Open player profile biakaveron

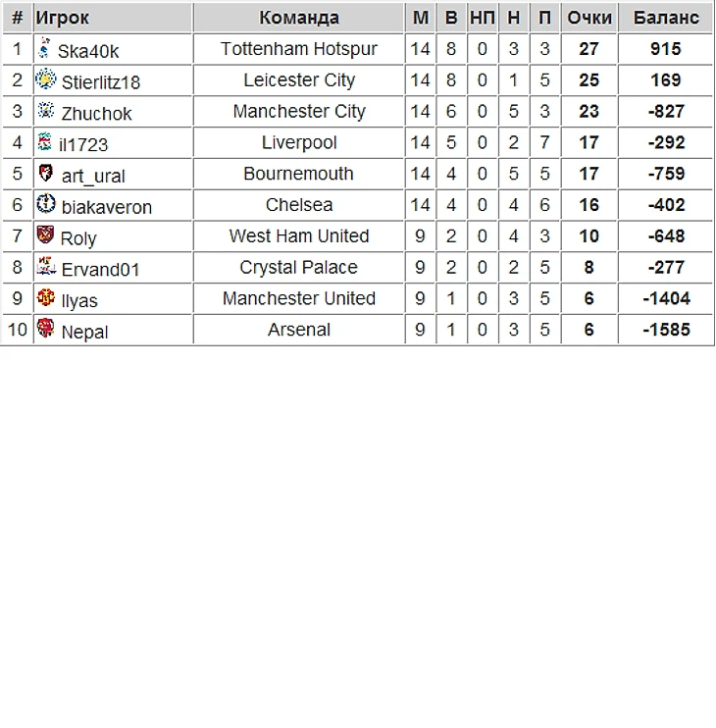(x=106, y=207)
